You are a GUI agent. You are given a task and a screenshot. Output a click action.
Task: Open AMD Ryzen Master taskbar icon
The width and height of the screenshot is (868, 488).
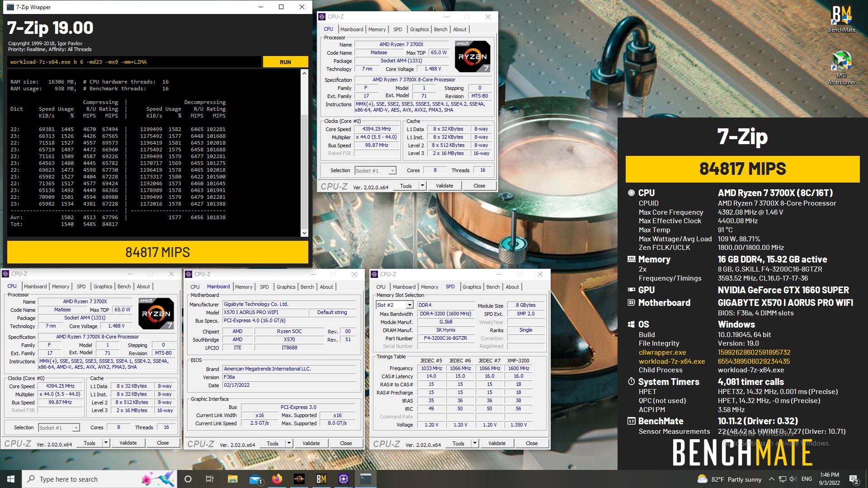coord(299,479)
